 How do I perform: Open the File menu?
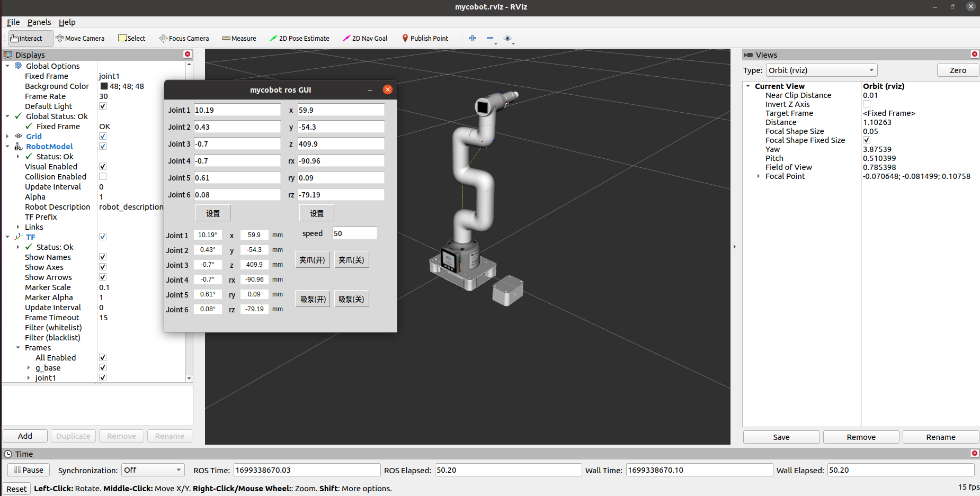click(13, 22)
